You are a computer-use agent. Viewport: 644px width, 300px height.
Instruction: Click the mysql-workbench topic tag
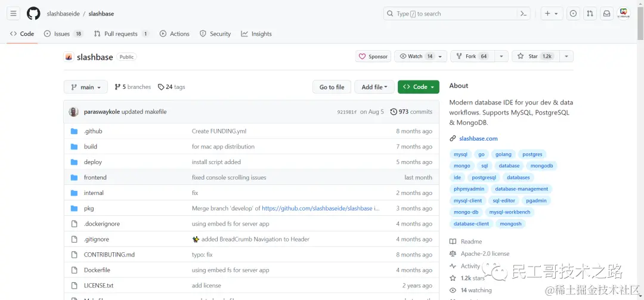(x=510, y=212)
